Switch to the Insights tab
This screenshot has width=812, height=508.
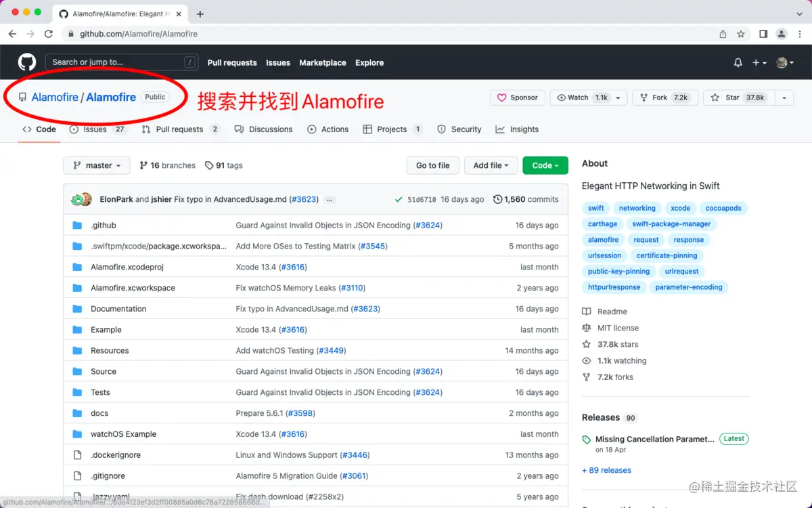pos(517,129)
